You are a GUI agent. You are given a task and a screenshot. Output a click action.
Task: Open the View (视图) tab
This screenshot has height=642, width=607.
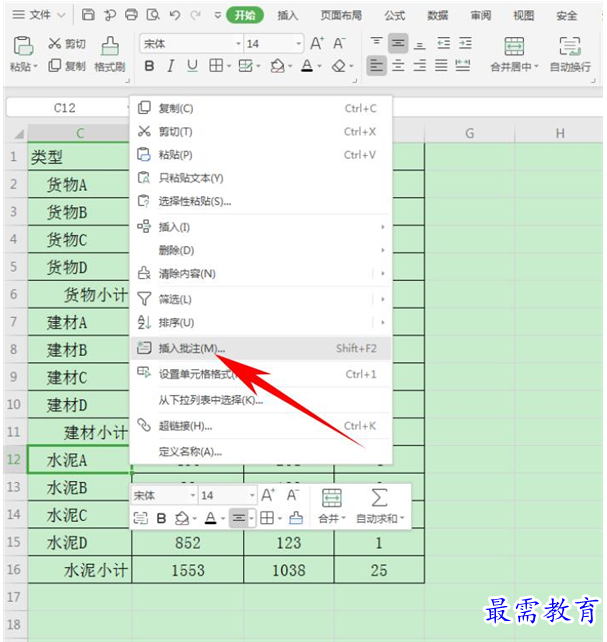[x=524, y=16]
